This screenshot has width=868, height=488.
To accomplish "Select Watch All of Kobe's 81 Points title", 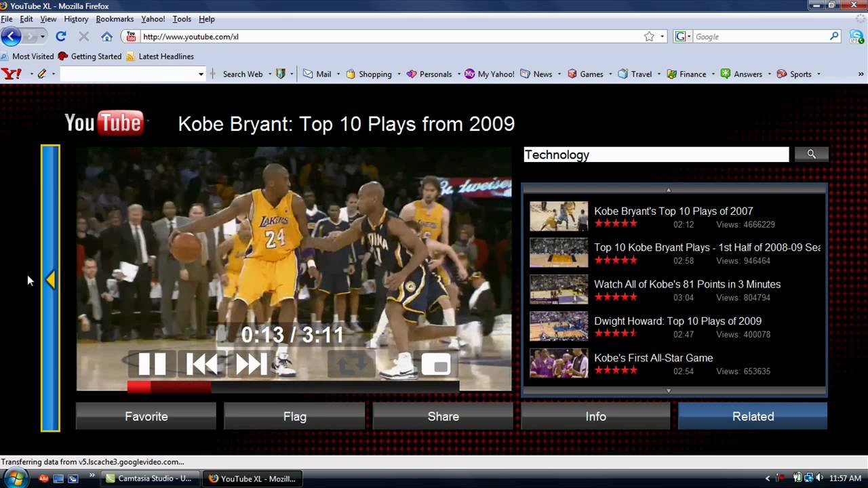I will (x=687, y=284).
